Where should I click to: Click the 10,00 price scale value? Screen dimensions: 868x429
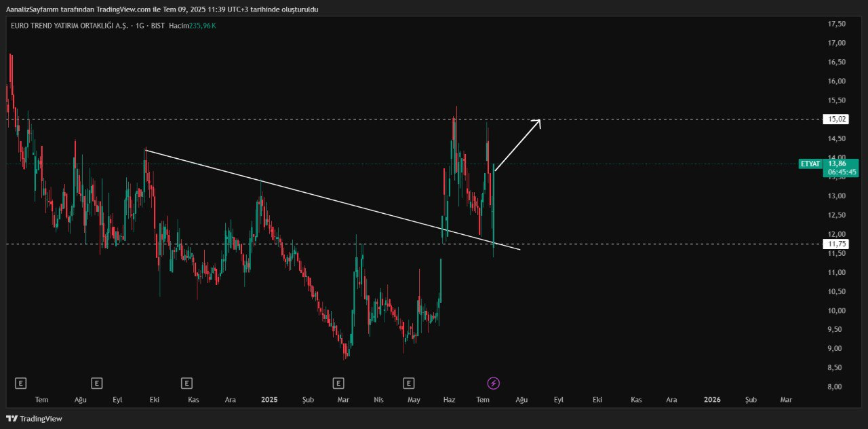click(837, 310)
